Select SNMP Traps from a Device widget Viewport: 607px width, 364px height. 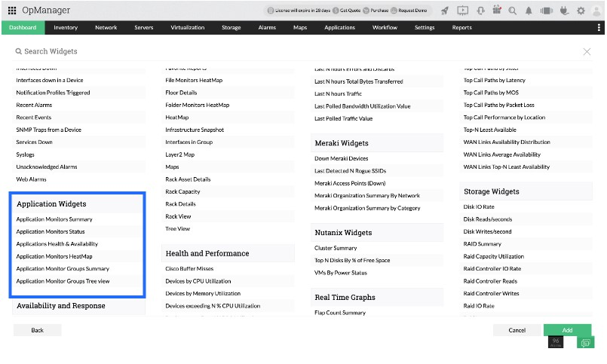(49, 130)
